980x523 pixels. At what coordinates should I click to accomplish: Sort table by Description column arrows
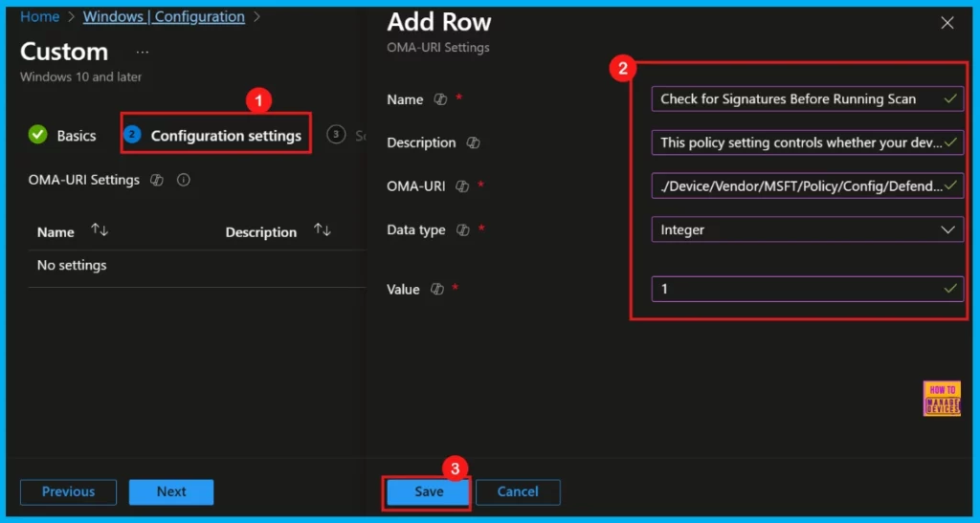322,230
